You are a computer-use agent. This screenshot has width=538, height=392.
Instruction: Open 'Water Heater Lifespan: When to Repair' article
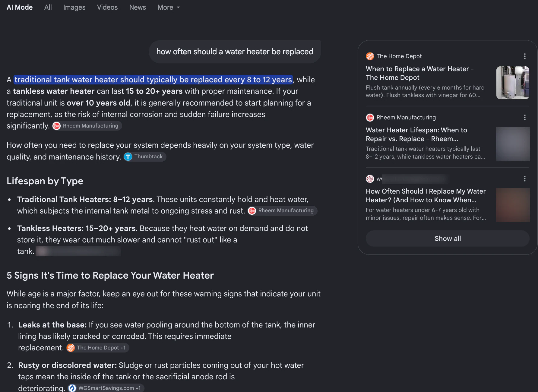point(416,134)
